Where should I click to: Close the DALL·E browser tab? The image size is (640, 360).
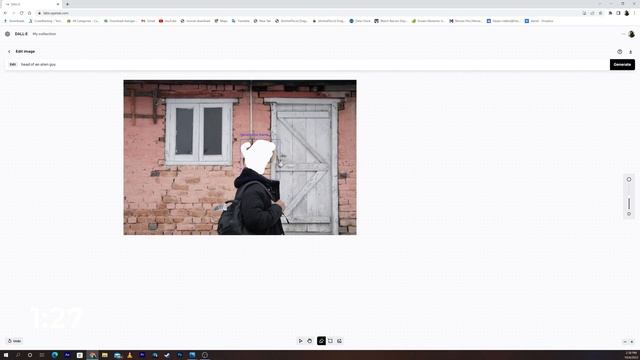coord(58,4)
